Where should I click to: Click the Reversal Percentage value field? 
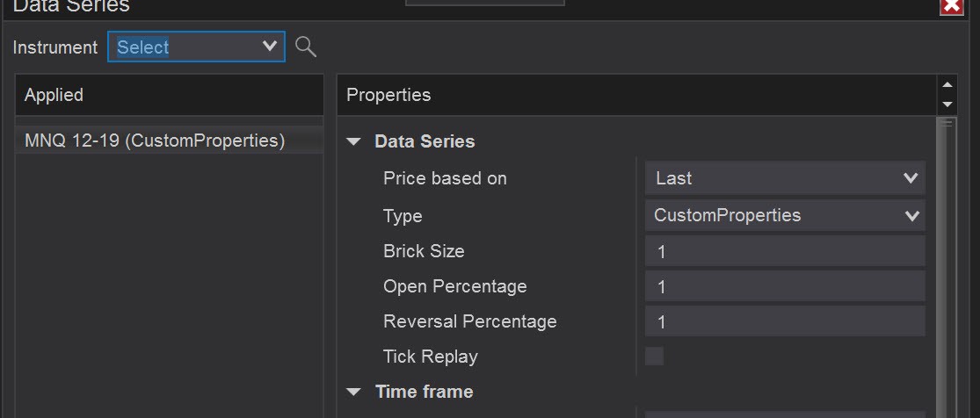pos(785,321)
